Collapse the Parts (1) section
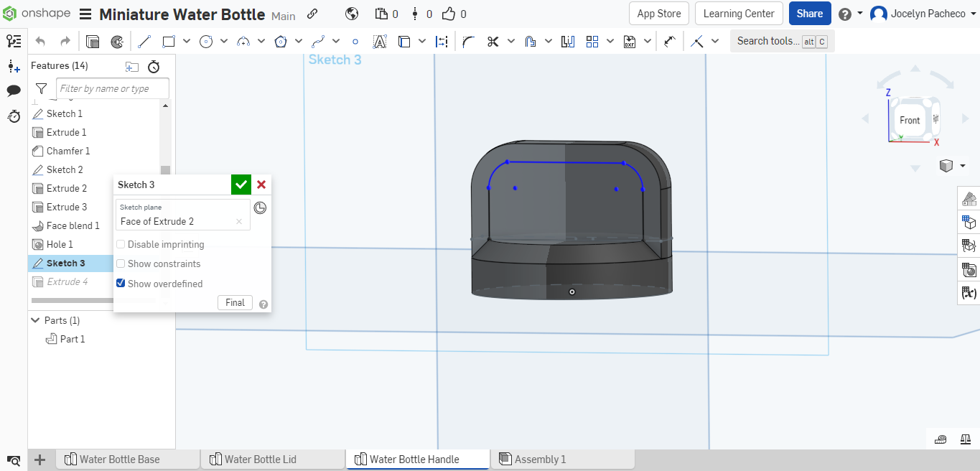980x471 pixels. pyautogui.click(x=35, y=320)
